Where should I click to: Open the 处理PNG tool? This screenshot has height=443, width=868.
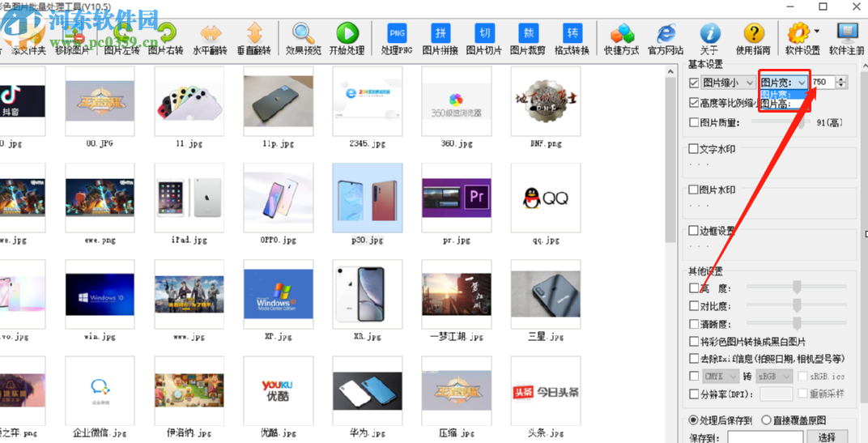point(397,40)
